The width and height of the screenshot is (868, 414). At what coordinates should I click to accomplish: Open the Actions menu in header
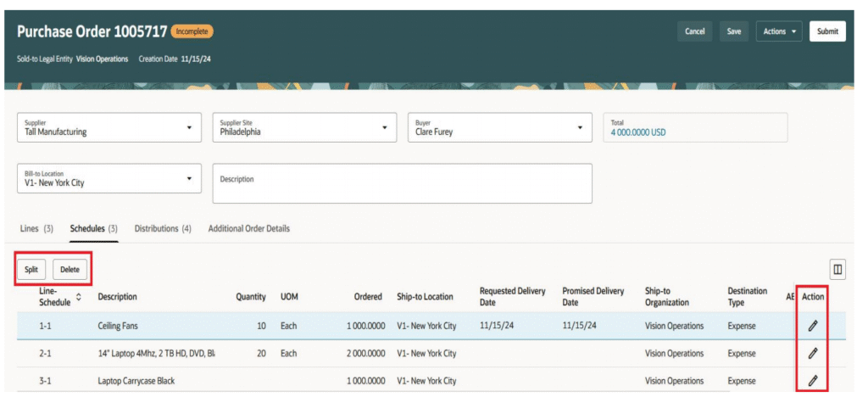point(779,31)
